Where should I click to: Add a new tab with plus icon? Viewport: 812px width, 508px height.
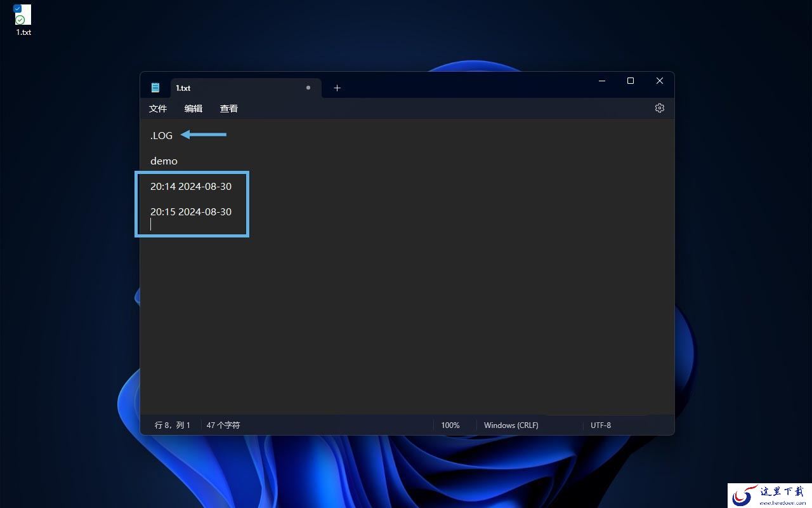click(x=337, y=88)
